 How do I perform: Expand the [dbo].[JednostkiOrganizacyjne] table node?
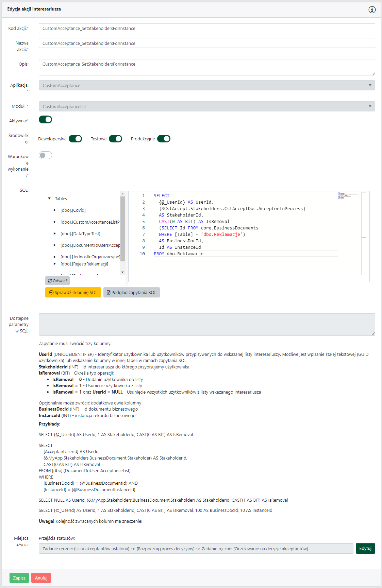click(54, 257)
